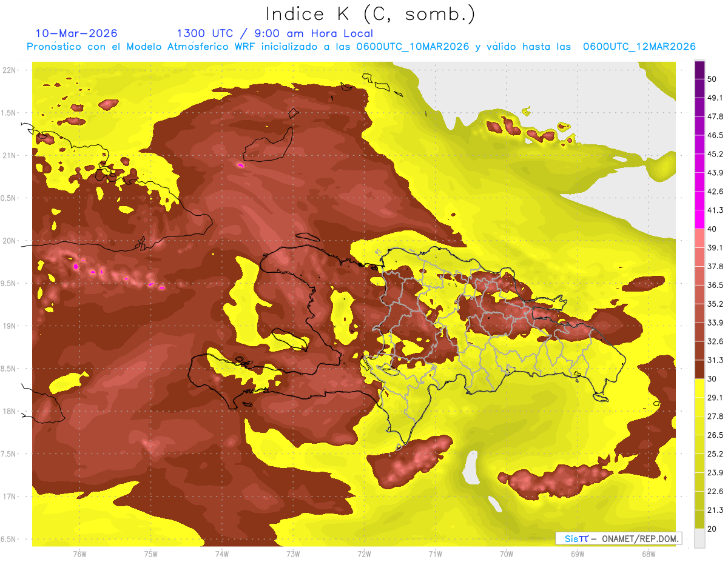Click legend value "50"
Viewport: 728px width, 562px height.
[x=712, y=79]
